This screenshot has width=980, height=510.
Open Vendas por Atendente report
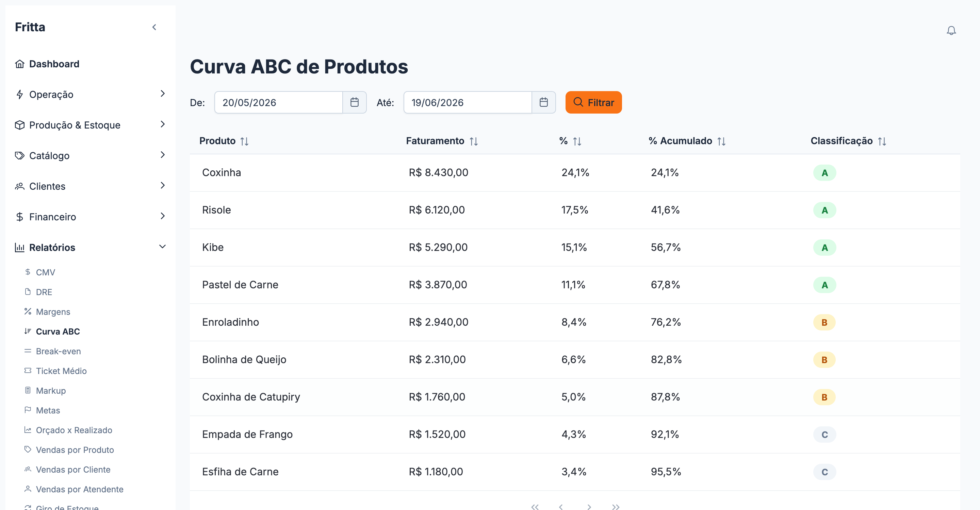tap(80, 490)
